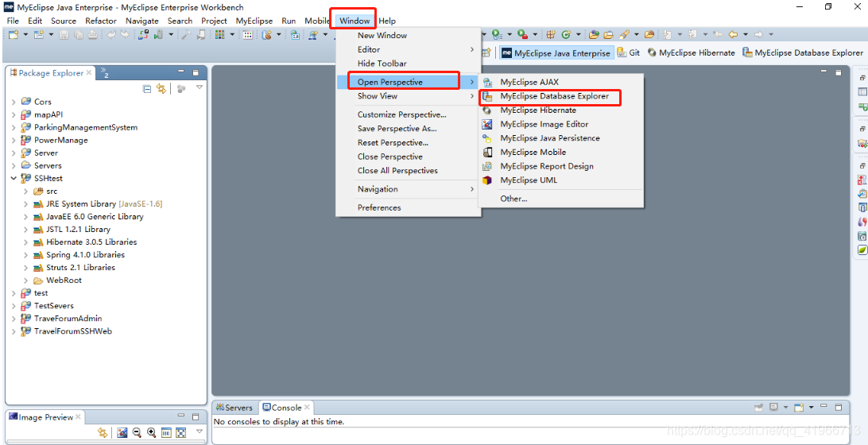The image size is (868, 445).
Task: Expand the src folder in SSHtest
Action: [x=26, y=191]
